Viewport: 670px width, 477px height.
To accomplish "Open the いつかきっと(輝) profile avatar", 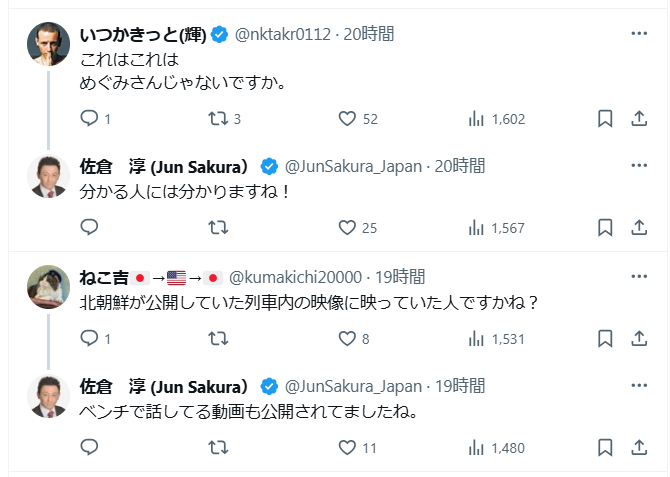I will (x=47, y=45).
